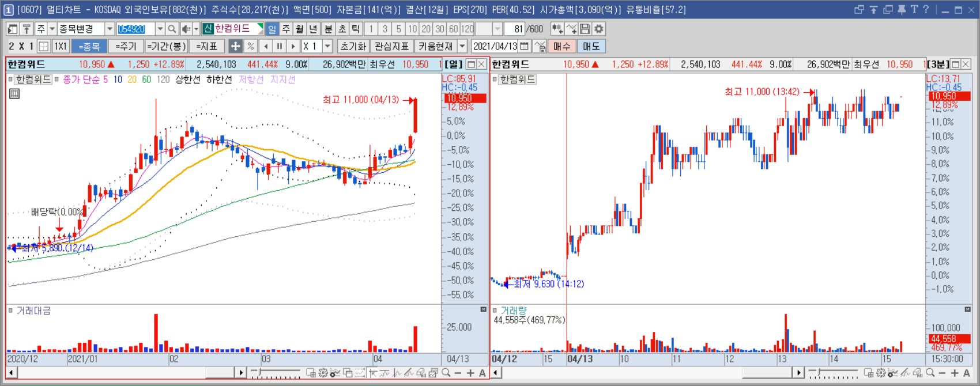Click the stock code input field 054920

click(x=136, y=29)
